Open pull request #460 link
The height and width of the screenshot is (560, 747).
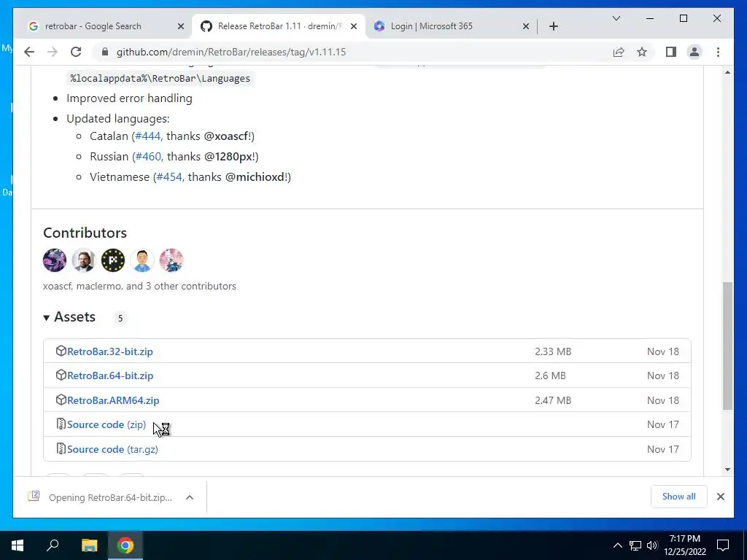pyautogui.click(x=148, y=157)
